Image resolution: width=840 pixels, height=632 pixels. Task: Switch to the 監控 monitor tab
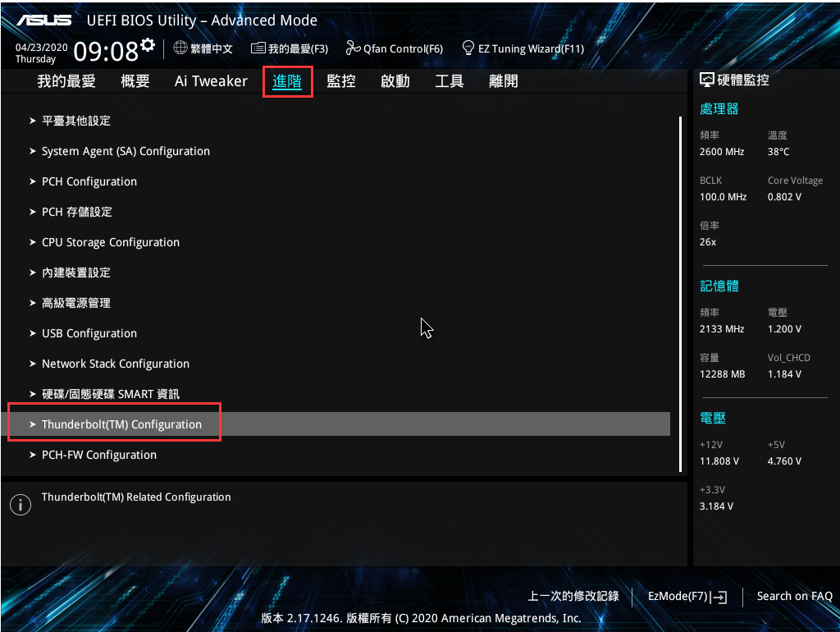(341, 81)
